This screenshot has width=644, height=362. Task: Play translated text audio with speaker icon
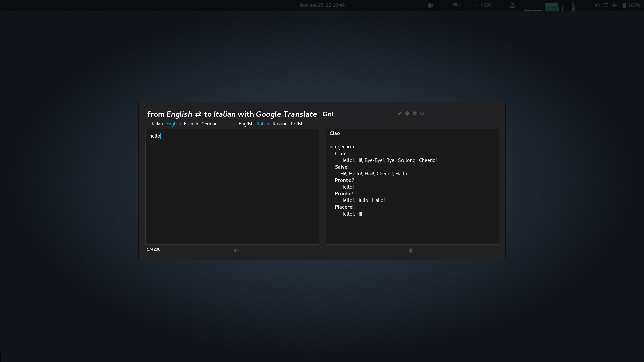411,251
